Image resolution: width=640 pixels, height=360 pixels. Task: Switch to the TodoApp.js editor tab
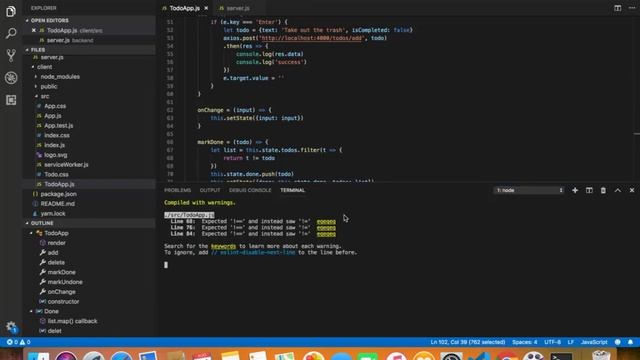point(184,8)
